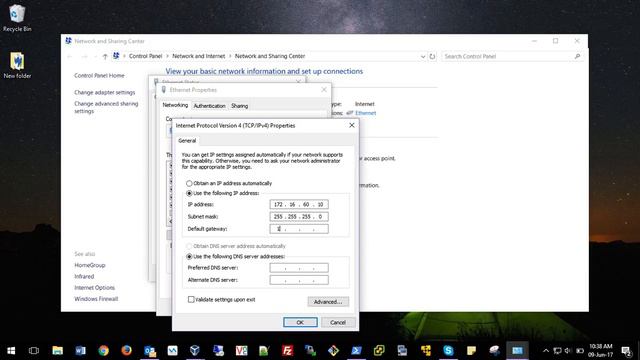Open VirtualBox cube icon in taskbar
The height and width of the screenshot is (360, 640).
point(195,351)
